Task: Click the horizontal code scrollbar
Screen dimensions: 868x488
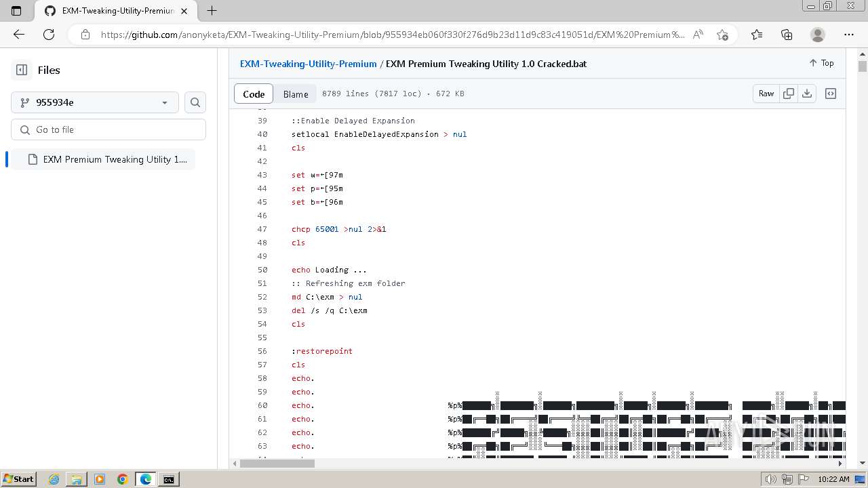Action: coord(277,464)
